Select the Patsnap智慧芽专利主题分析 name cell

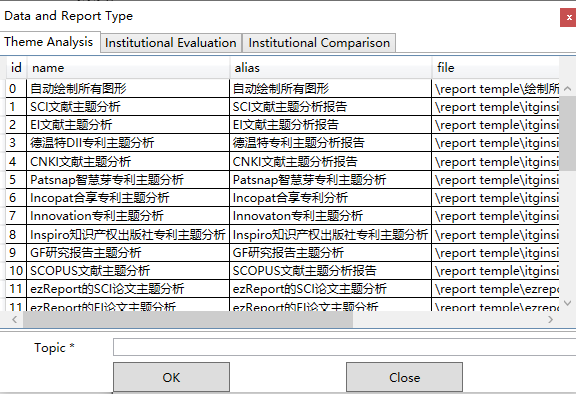128,180
